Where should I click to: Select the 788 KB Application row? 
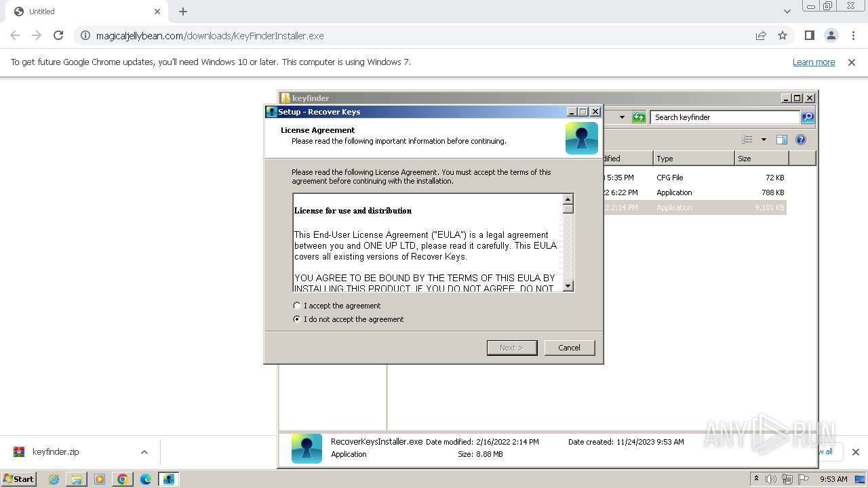pos(694,192)
